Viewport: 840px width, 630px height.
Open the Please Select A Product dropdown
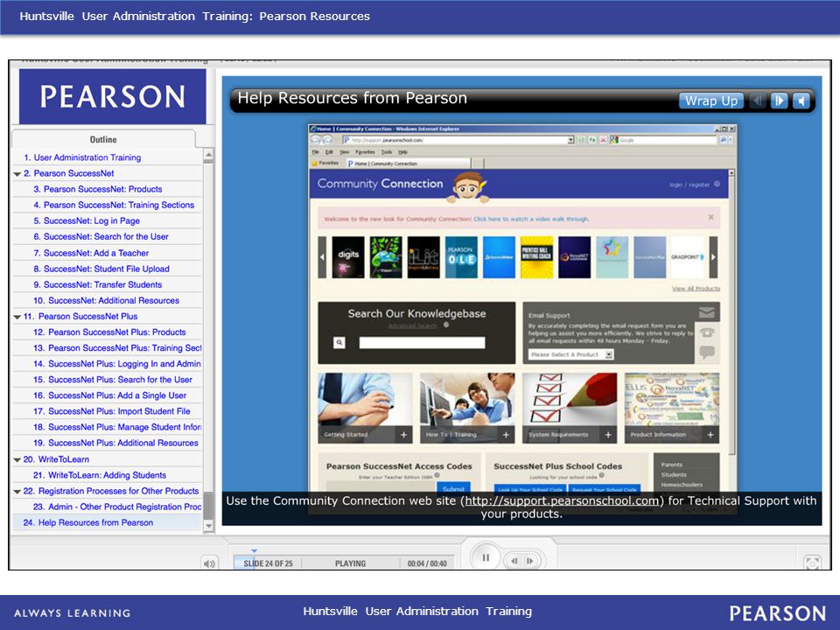571,354
